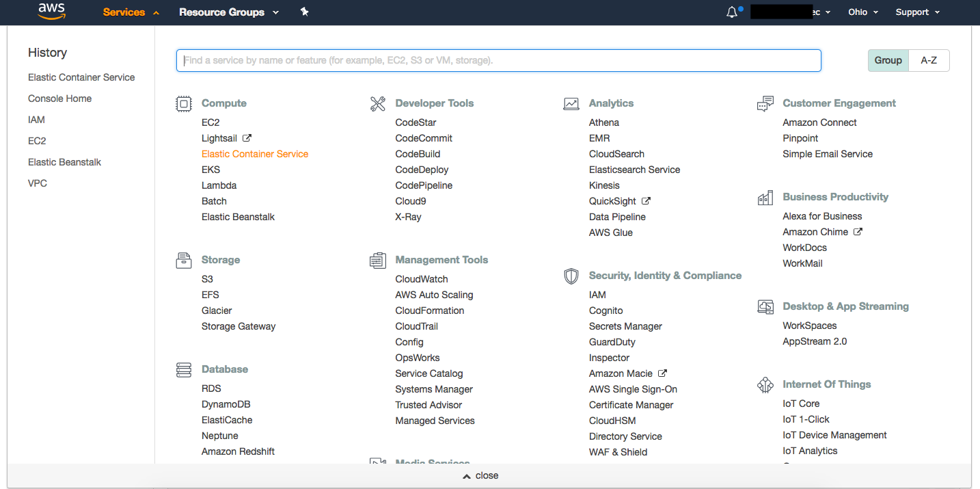Image resolution: width=980 pixels, height=489 pixels.
Task: Open IoT Device Management link
Action: click(x=834, y=435)
